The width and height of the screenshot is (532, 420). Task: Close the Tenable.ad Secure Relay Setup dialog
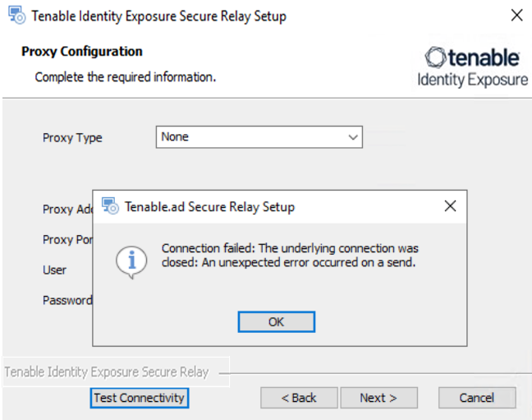tap(450, 206)
